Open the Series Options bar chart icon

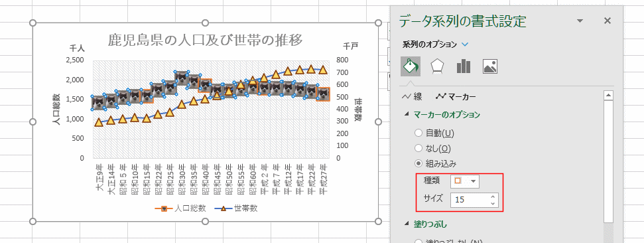click(x=464, y=66)
